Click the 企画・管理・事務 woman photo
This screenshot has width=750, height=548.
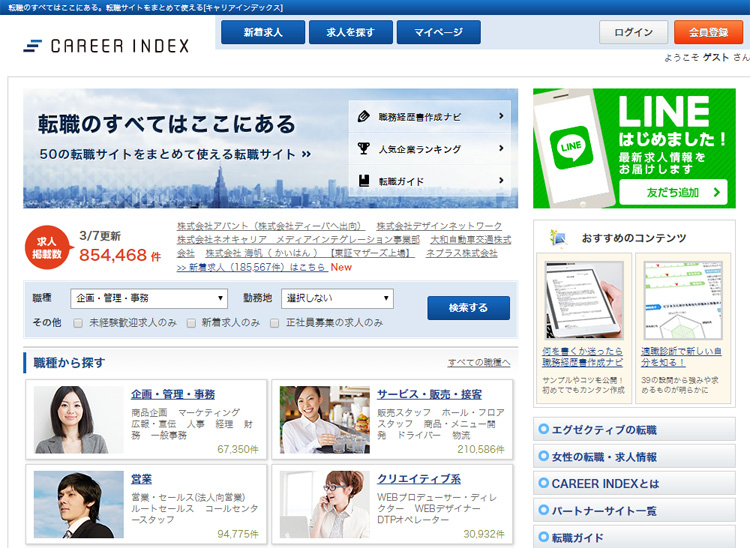coord(78,420)
